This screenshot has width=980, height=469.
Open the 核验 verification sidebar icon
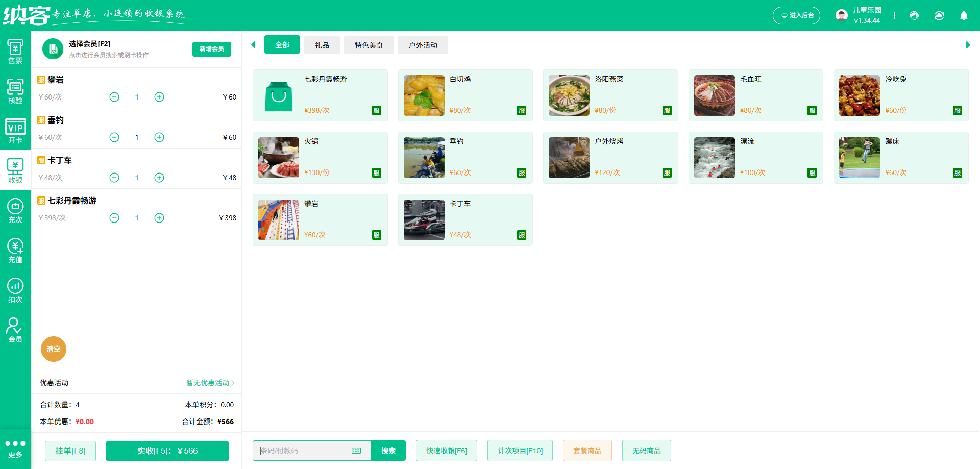(x=15, y=91)
